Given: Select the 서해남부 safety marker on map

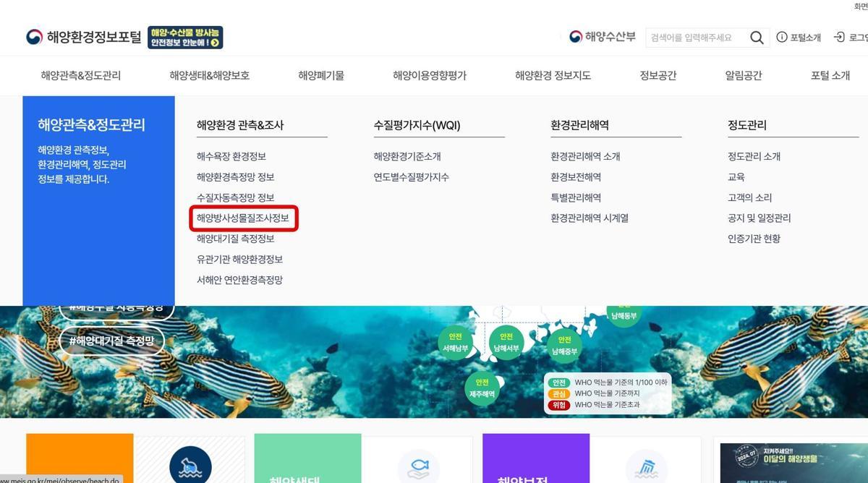Looking at the screenshot, I should [x=456, y=342].
